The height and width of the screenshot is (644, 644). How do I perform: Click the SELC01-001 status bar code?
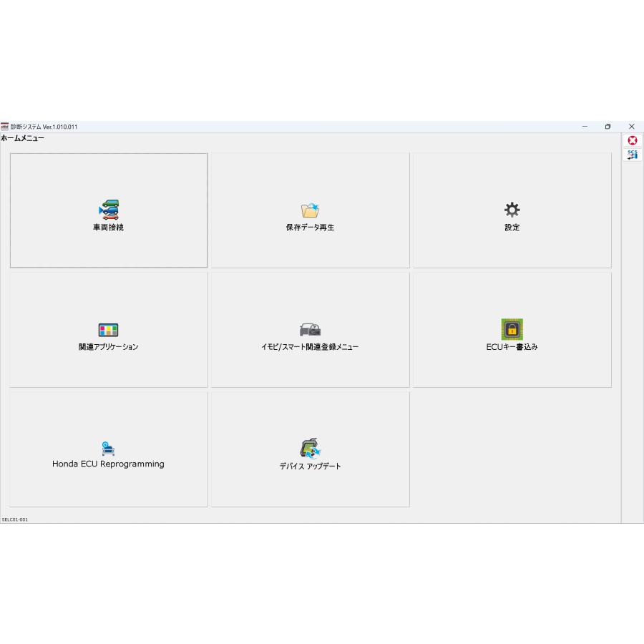coord(15,519)
